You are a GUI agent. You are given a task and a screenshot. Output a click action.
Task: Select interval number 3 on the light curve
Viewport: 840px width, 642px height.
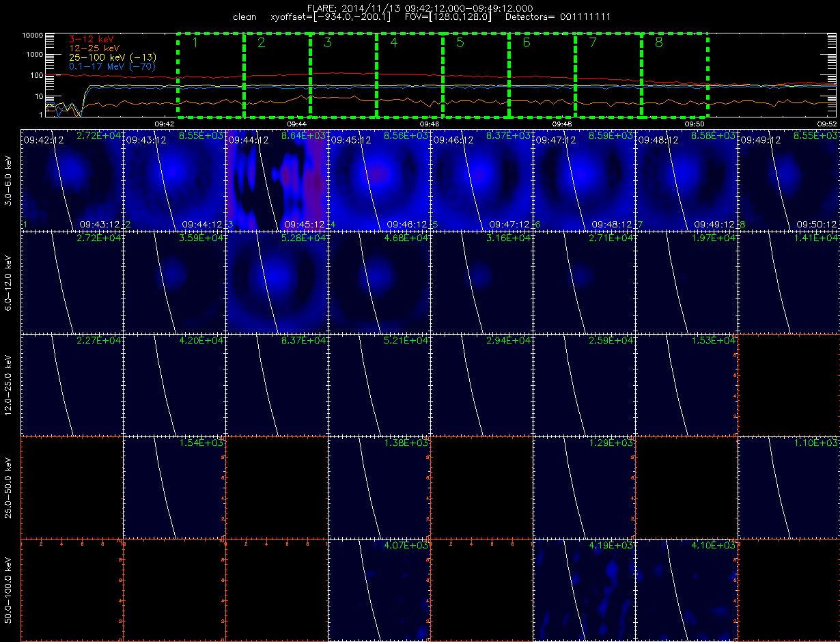click(327, 43)
